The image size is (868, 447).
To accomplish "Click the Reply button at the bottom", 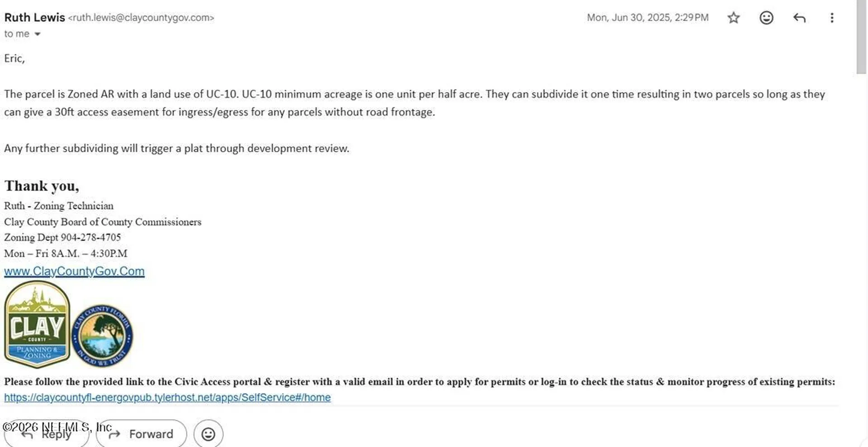I will pyautogui.click(x=47, y=434).
